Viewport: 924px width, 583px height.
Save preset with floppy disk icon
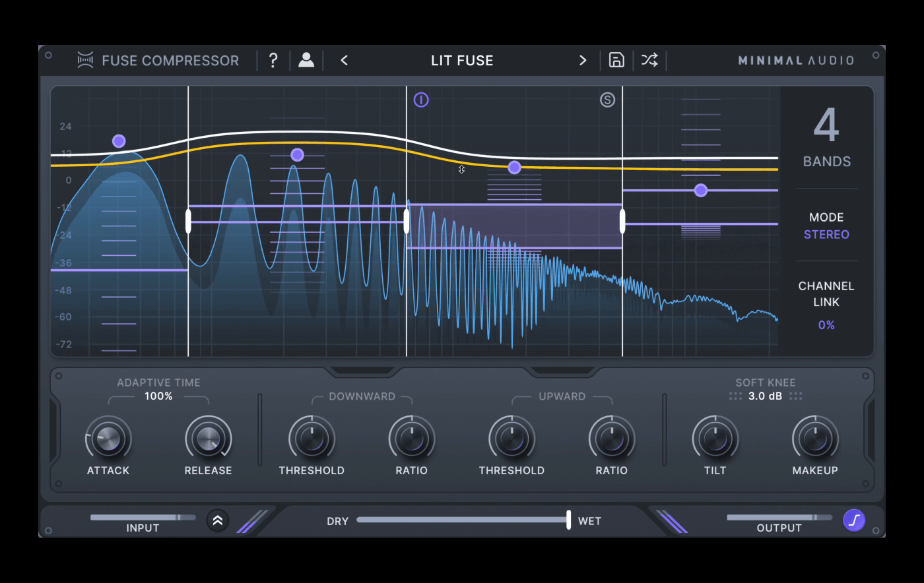(616, 60)
